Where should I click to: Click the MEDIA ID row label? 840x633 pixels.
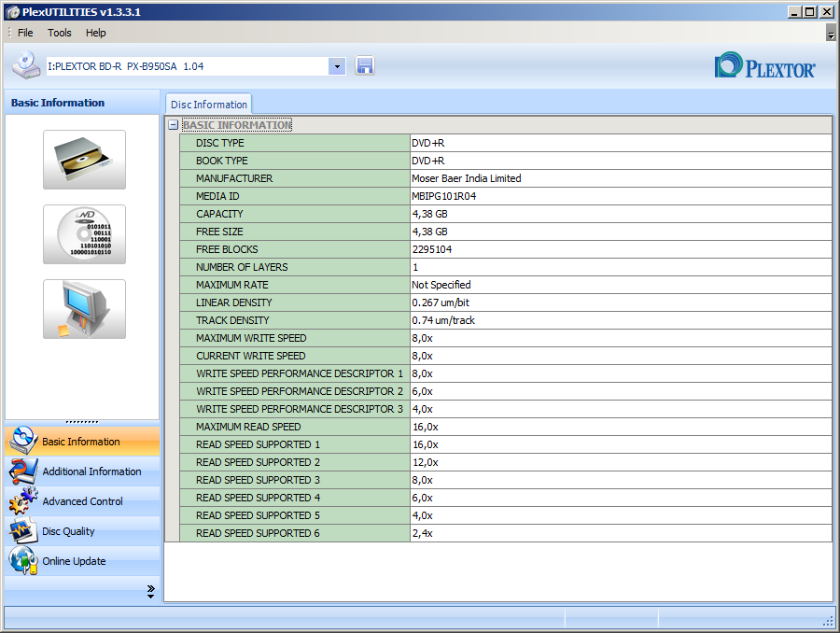(x=295, y=196)
